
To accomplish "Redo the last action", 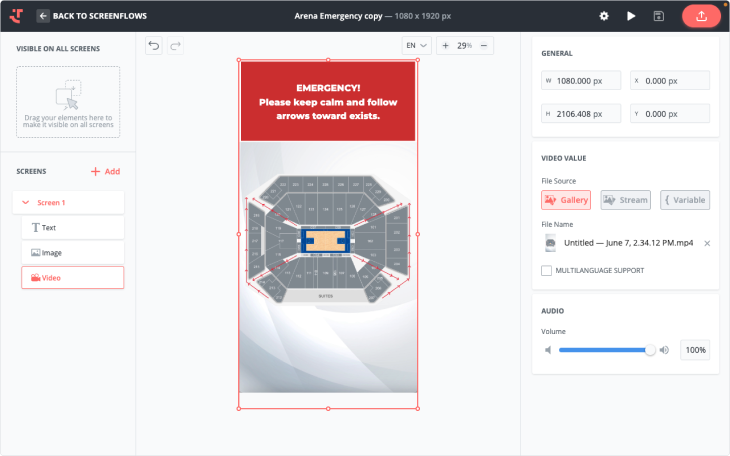I will [x=176, y=46].
